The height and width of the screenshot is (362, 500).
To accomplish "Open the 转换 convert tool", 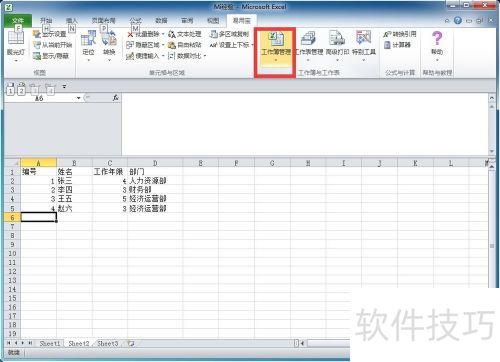I will click(109, 46).
